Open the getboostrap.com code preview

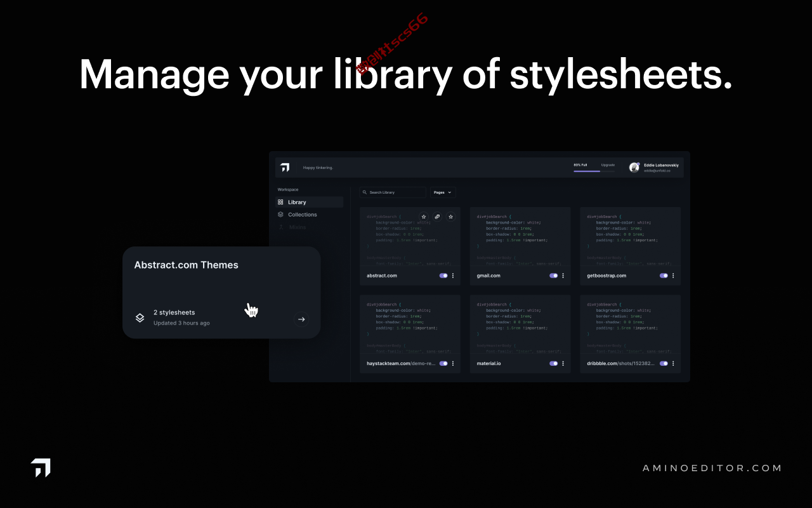[x=630, y=237]
